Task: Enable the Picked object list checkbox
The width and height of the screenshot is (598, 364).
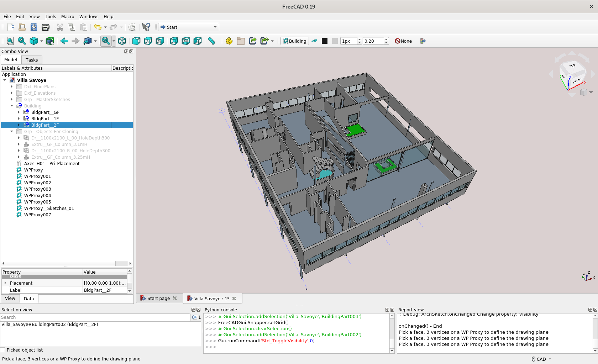Action: point(3,350)
